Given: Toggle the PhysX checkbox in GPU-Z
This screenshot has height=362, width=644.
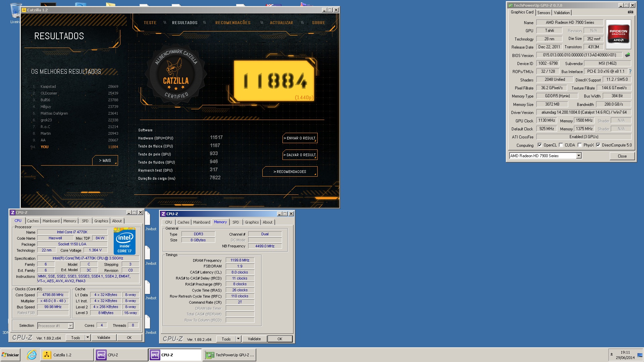Looking at the screenshot, I should [580, 145].
